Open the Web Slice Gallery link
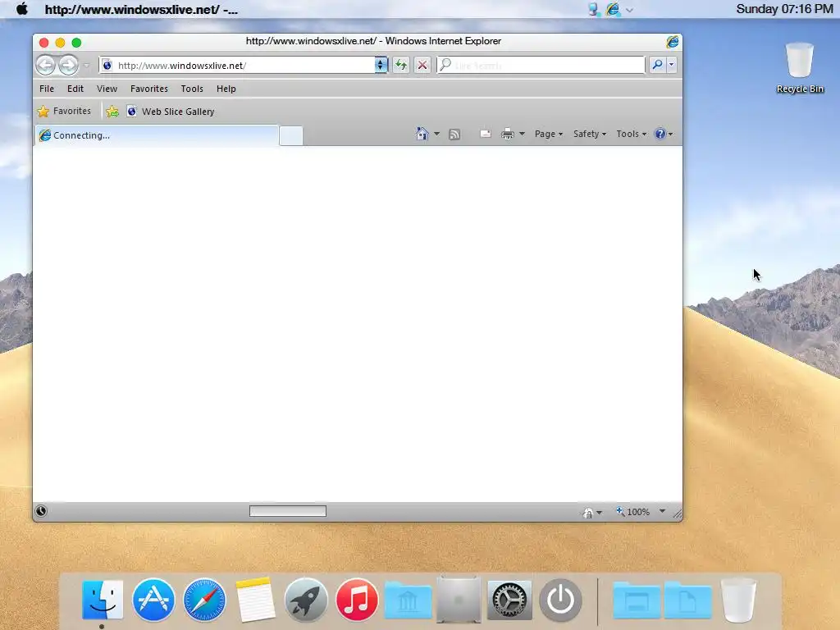The image size is (840, 630). coord(171,112)
